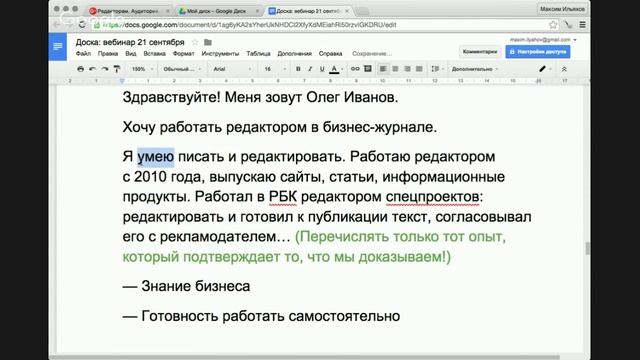This screenshot has height=360, width=640.
Task: Bookmark this page with the star
Action: [x=553, y=24]
